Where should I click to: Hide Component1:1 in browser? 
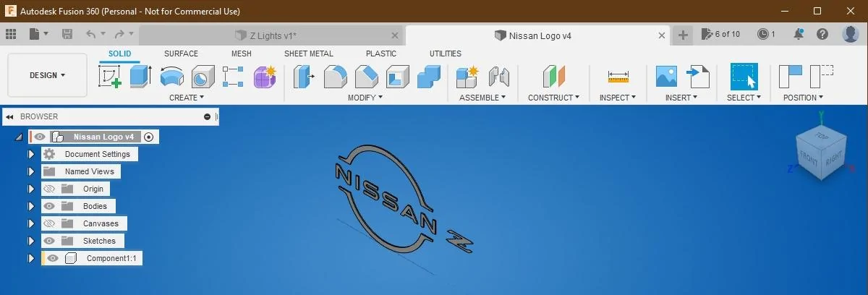coord(52,258)
